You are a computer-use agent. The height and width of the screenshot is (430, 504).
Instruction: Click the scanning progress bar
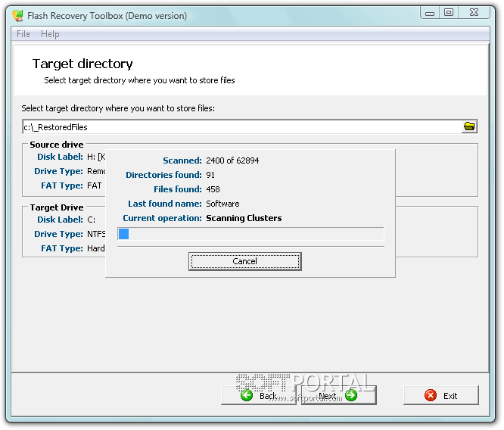click(250, 234)
